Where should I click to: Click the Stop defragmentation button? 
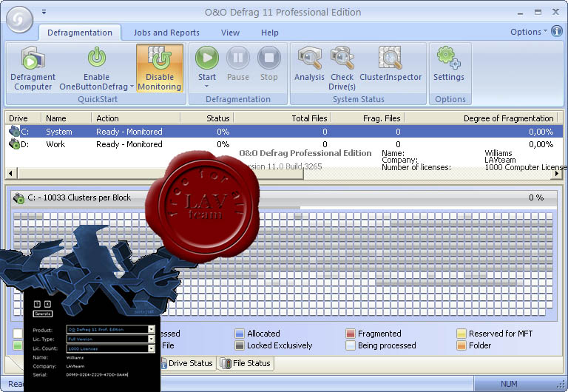click(x=268, y=64)
